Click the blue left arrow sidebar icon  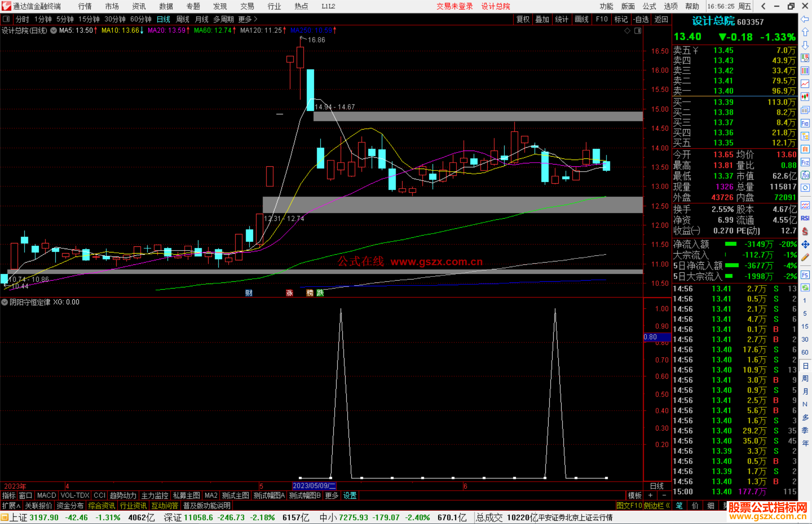[x=805, y=19]
